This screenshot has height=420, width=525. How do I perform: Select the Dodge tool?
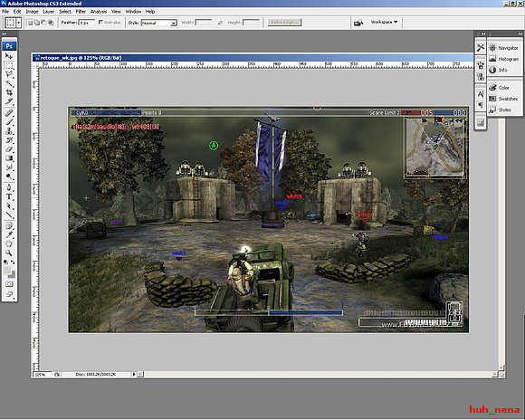pyautogui.click(x=9, y=177)
